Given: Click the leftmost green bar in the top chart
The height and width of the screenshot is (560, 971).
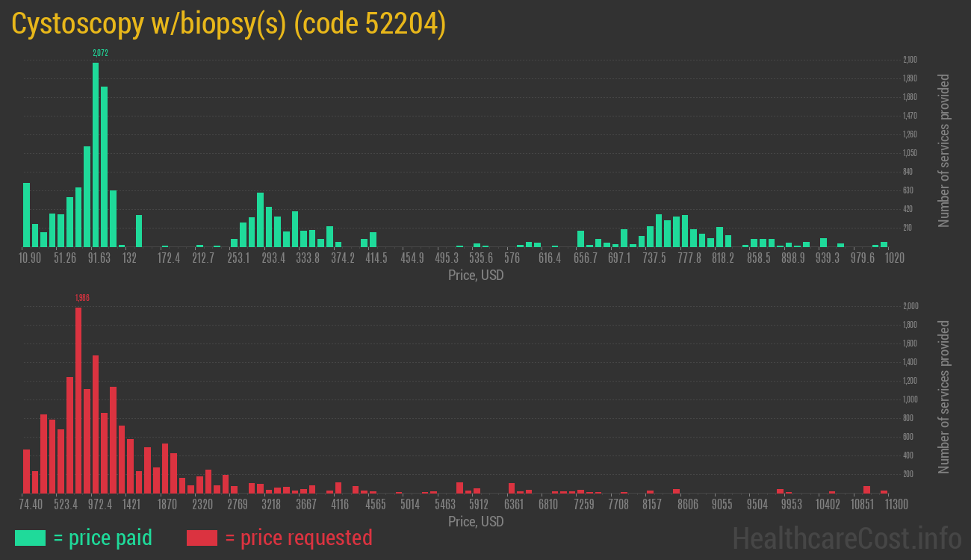Looking at the screenshot, I should point(27,215).
